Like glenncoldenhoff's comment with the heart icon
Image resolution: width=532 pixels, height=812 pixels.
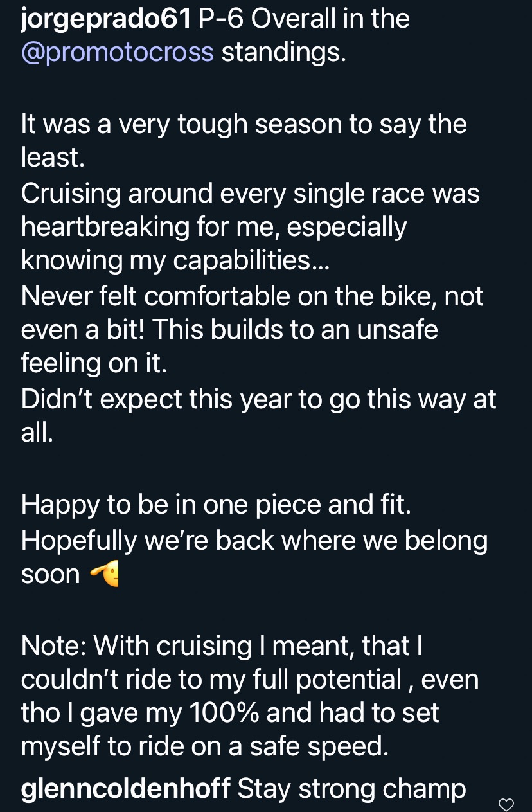pos(506,804)
